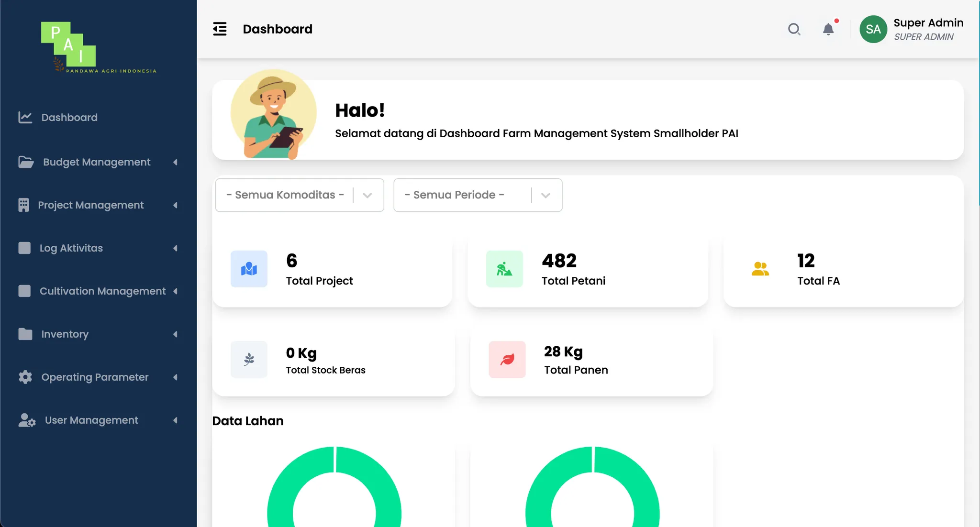Open notifications bell icon

pos(828,29)
